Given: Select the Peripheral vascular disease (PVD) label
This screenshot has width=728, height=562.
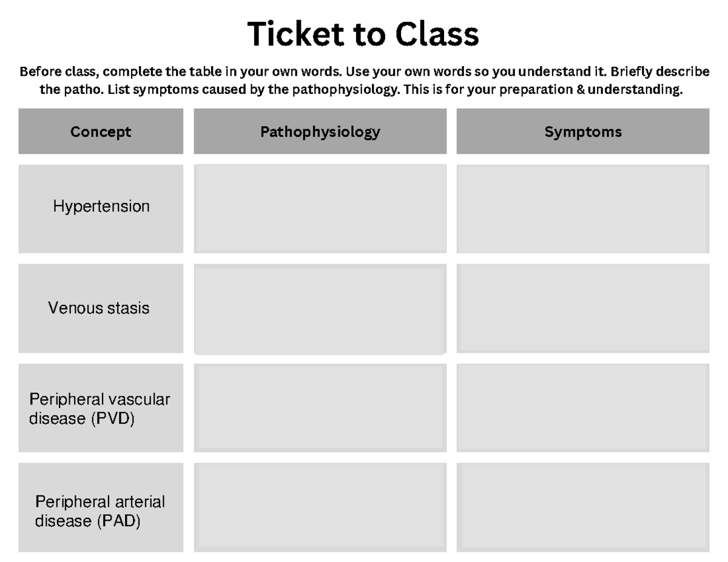Looking at the screenshot, I should (x=99, y=409).
